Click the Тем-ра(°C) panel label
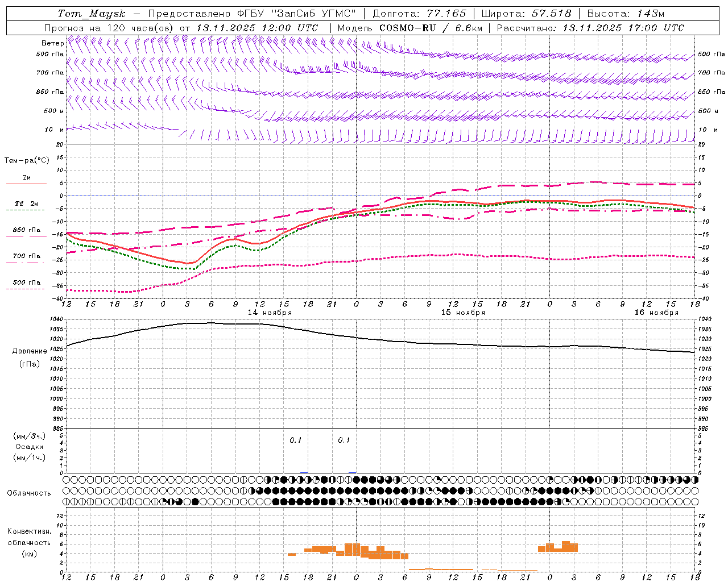This screenshot has width=728, height=582. tap(27, 161)
